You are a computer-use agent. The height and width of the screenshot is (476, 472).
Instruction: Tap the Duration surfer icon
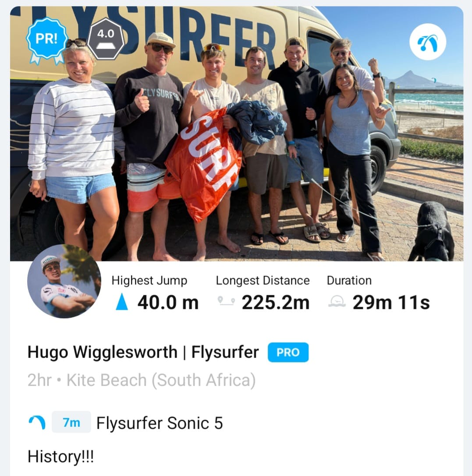click(x=337, y=301)
